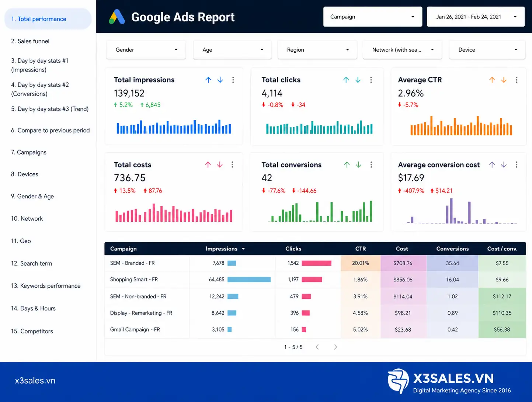
Task: Click drill up arrow on Total clicks
Action: [x=346, y=80]
